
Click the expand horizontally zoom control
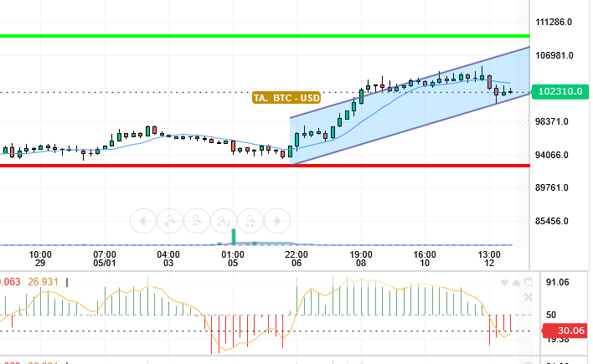(x=224, y=221)
